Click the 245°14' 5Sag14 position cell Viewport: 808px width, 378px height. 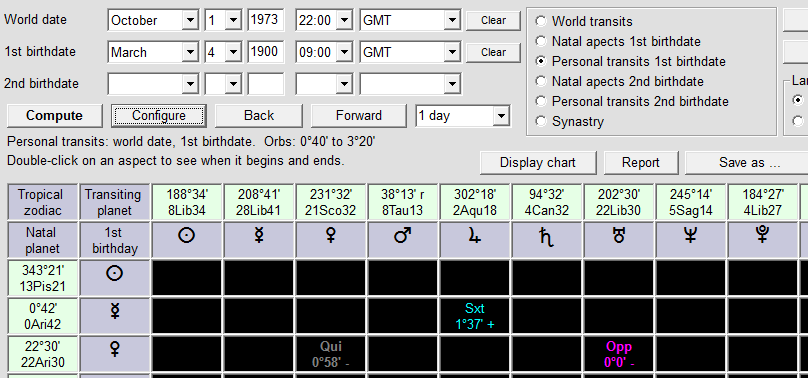coord(692,202)
